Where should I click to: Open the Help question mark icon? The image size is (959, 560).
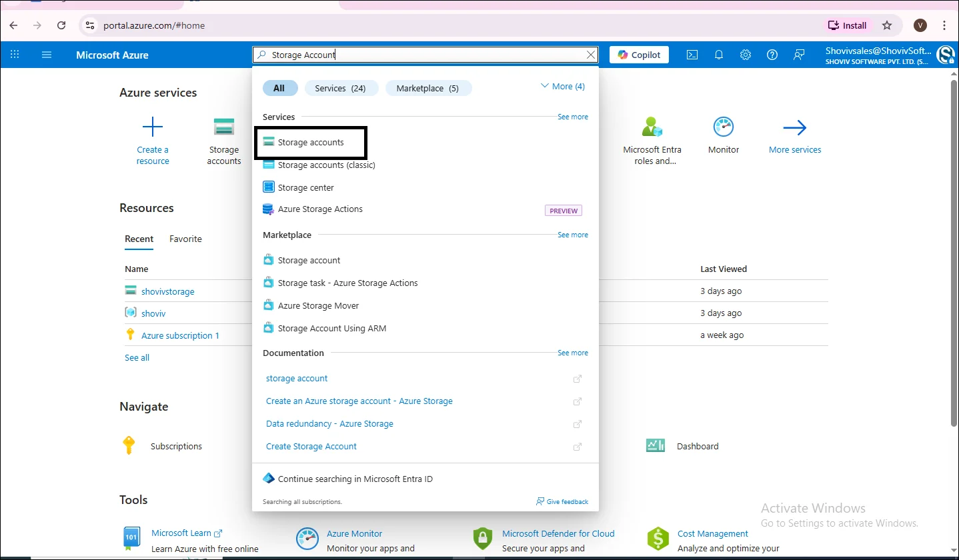pyautogui.click(x=772, y=55)
